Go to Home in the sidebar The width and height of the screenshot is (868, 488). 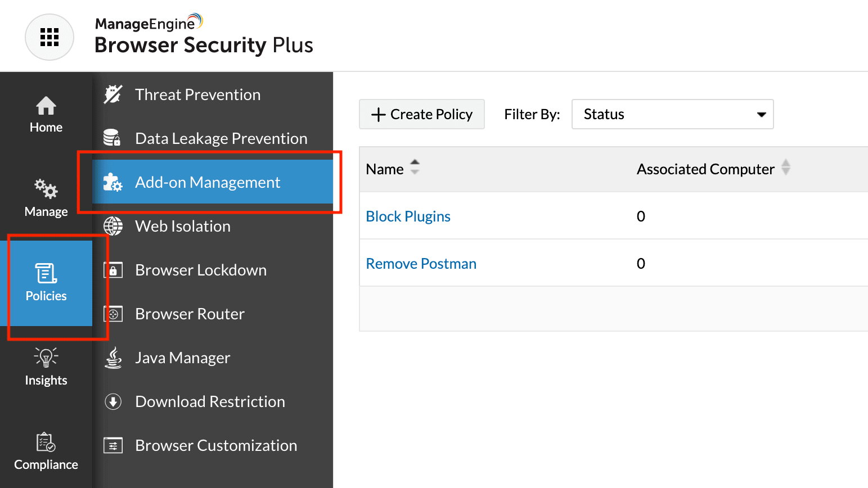(x=46, y=114)
